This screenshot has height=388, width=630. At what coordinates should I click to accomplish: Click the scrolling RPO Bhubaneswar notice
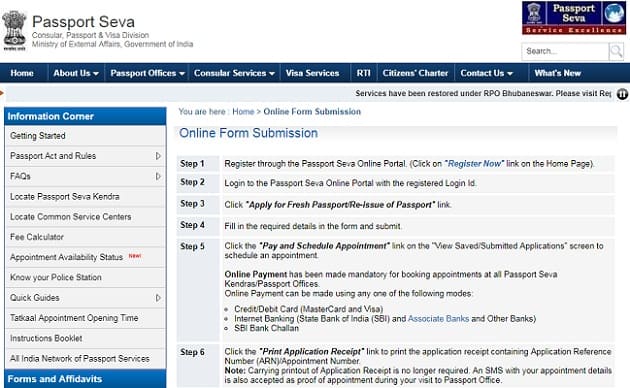483,94
